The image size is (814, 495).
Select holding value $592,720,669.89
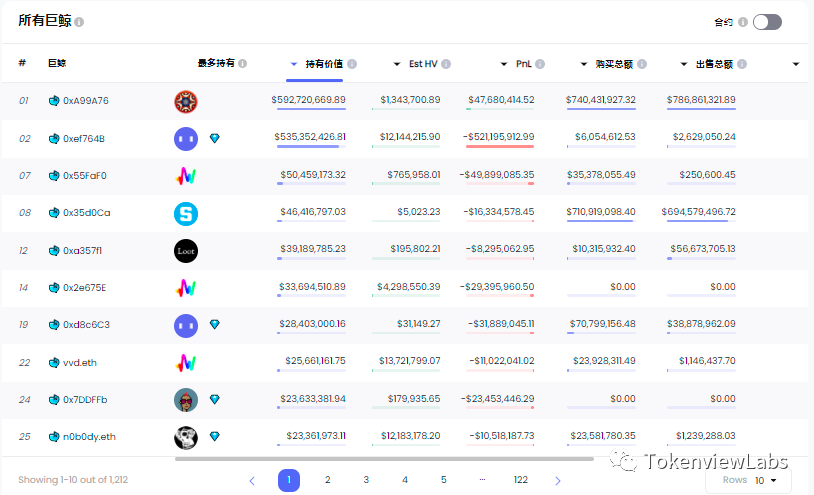(308, 100)
